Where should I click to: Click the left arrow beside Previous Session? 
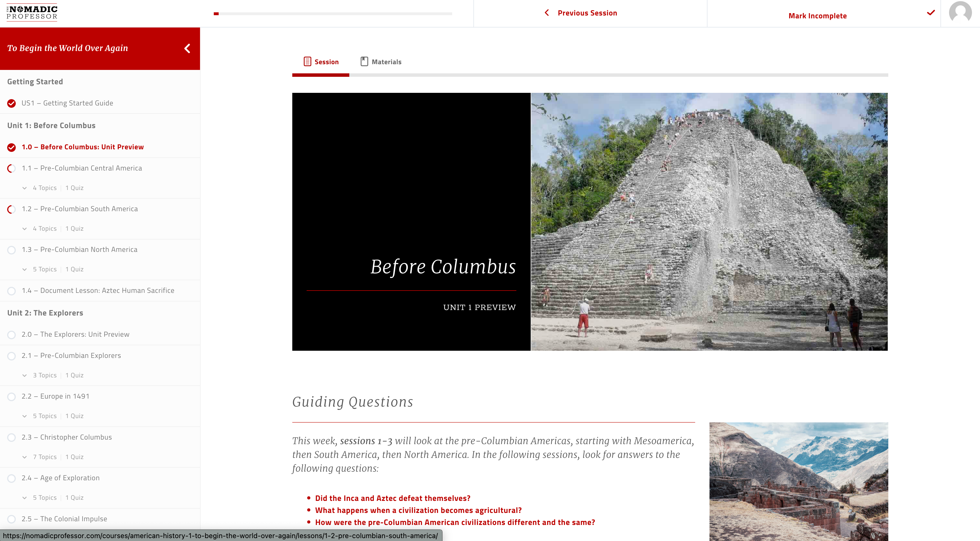[x=547, y=13]
